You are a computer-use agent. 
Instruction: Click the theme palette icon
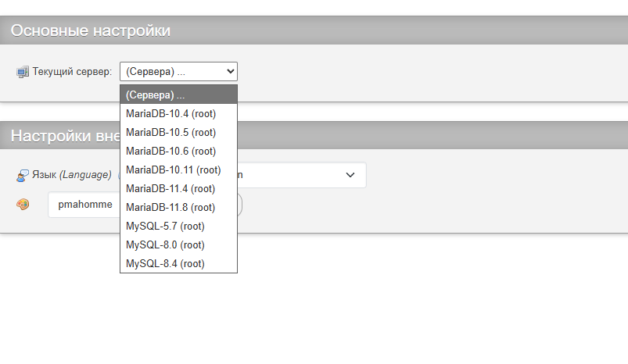(x=23, y=205)
